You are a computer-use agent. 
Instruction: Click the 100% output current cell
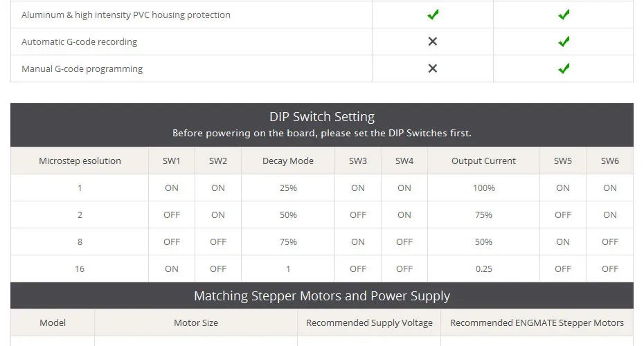point(483,188)
